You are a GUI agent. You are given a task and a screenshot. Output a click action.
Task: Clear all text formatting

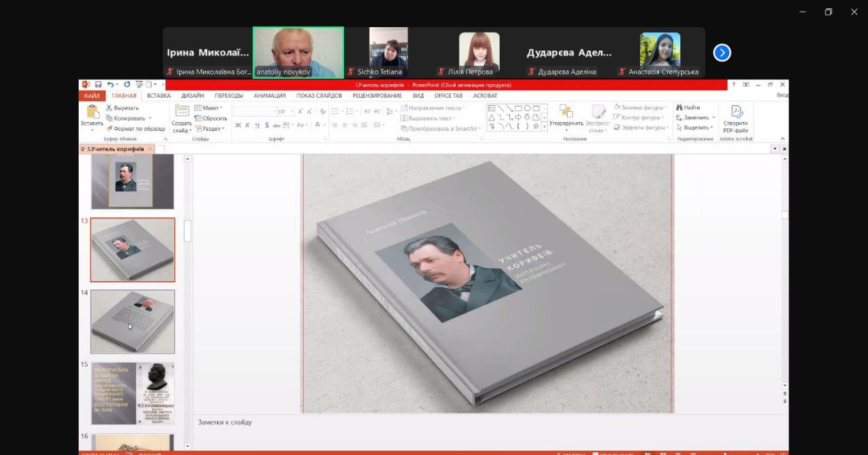click(x=322, y=111)
